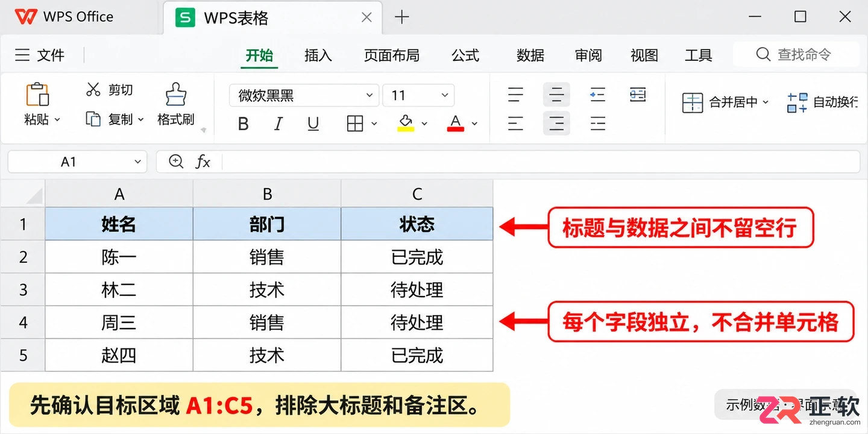Image resolution: width=868 pixels, height=434 pixels.
Task: Apply the yellow fill color bucket
Action: coord(406,123)
